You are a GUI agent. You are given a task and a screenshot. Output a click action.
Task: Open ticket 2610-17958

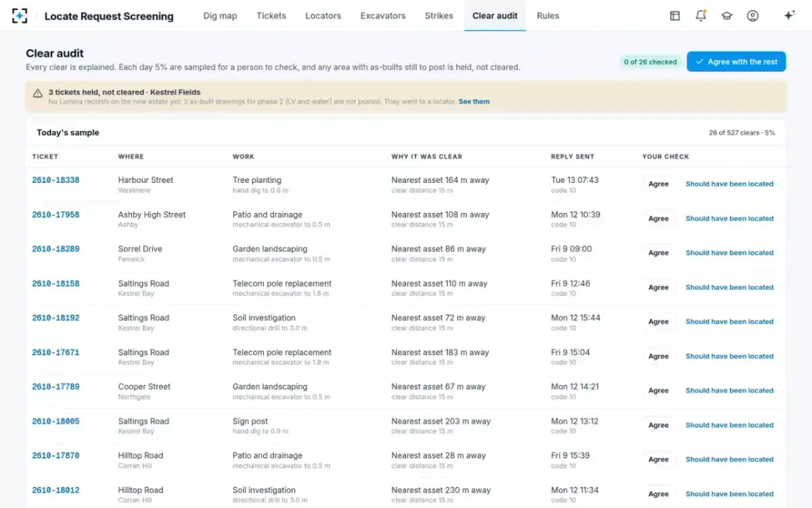coord(55,215)
